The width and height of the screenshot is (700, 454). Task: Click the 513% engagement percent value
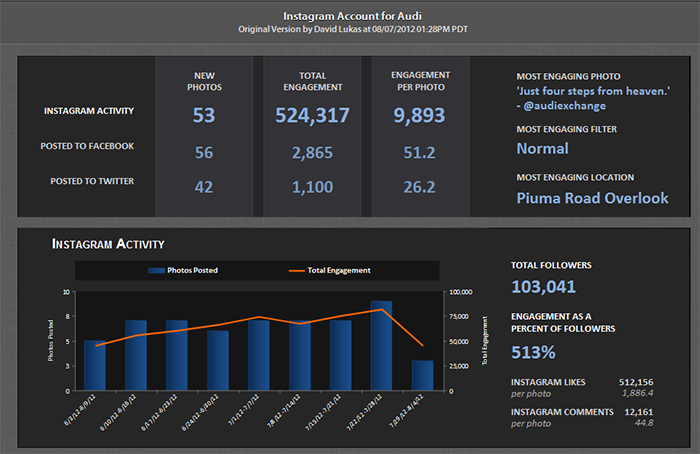pyautogui.click(x=535, y=352)
